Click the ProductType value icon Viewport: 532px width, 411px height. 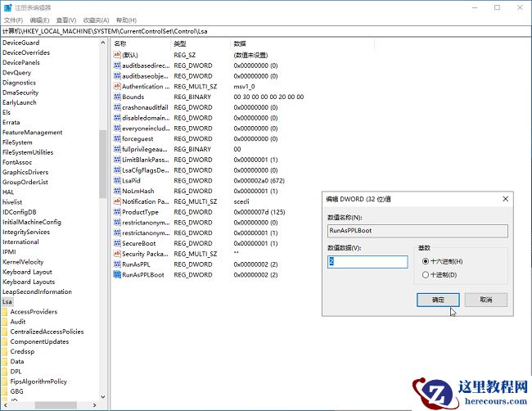coord(117,212)
